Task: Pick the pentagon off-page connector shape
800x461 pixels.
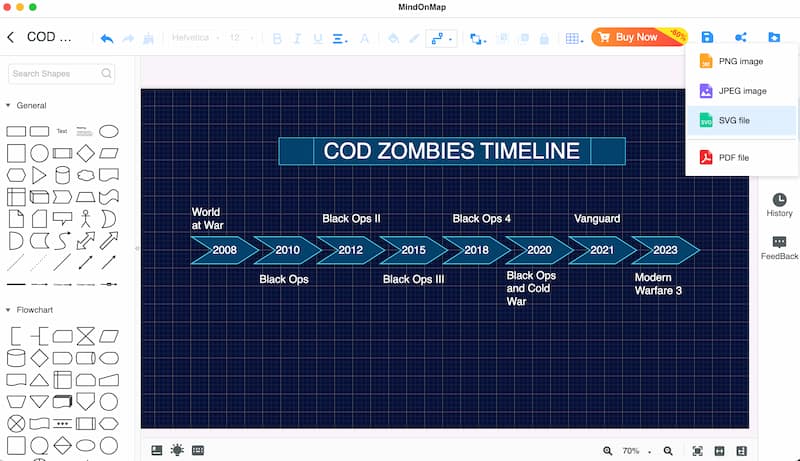Action: (x=86, y=401)
